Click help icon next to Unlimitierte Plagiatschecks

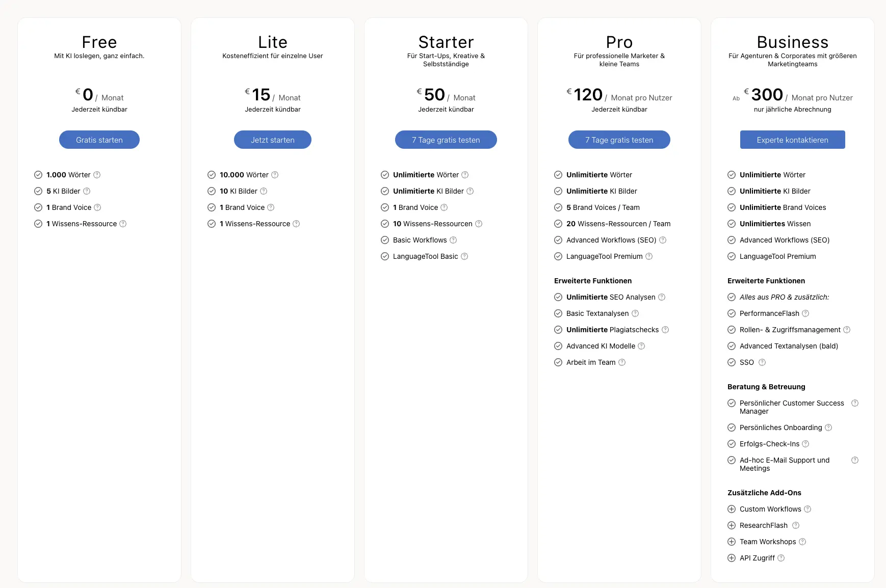665,330
